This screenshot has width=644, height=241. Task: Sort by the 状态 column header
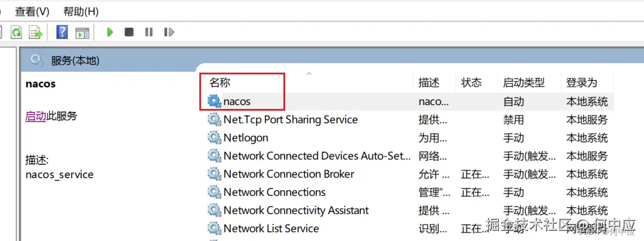click(471, 83)
